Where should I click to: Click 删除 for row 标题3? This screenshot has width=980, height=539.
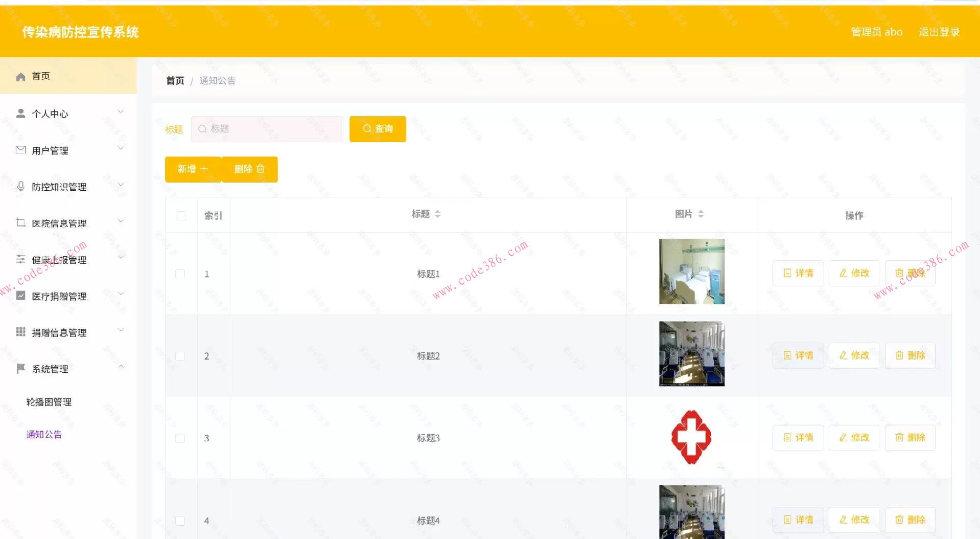click(910, 438)
